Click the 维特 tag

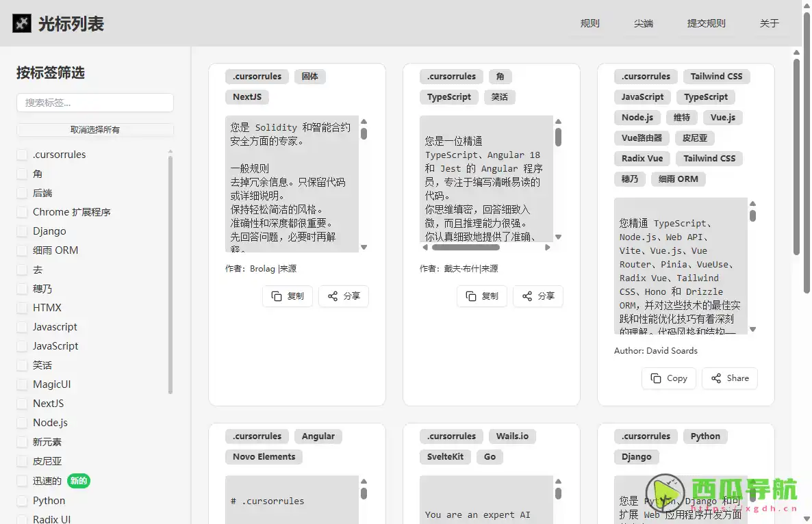click(x=681, y=118)
